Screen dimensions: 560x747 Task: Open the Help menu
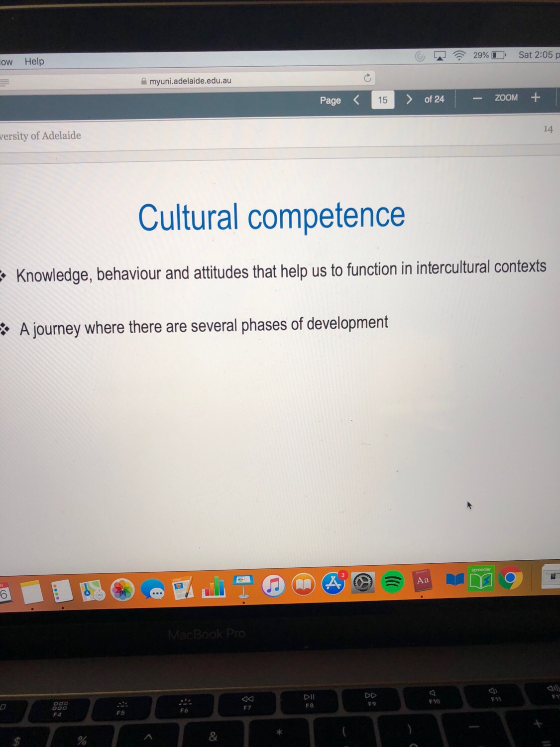(33, 61)
